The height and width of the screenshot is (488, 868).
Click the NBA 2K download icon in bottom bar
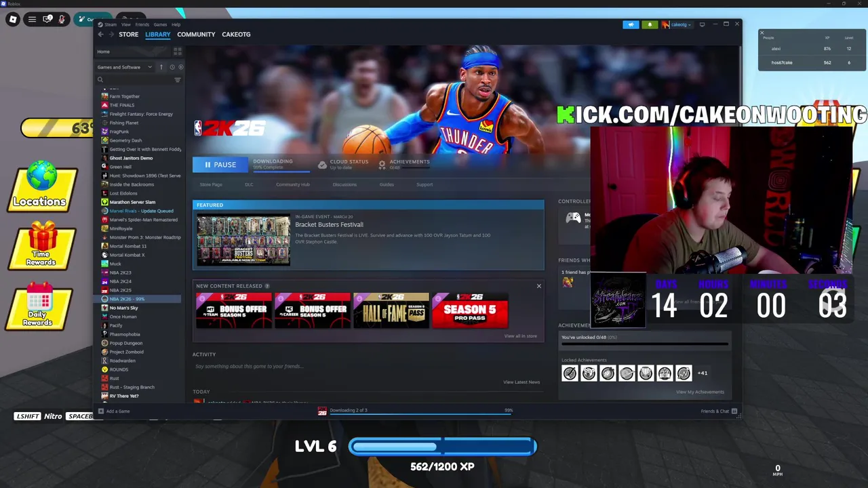[x=322, y=411]
